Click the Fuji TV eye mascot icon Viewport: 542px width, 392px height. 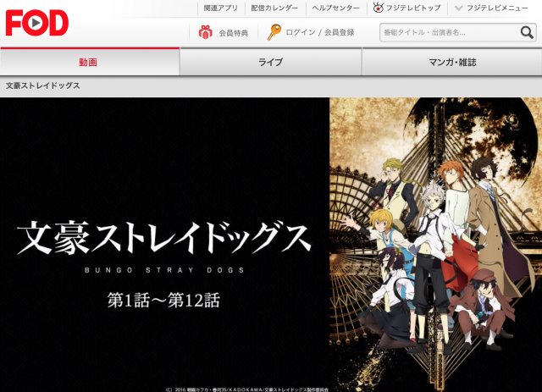coord(379,8)
